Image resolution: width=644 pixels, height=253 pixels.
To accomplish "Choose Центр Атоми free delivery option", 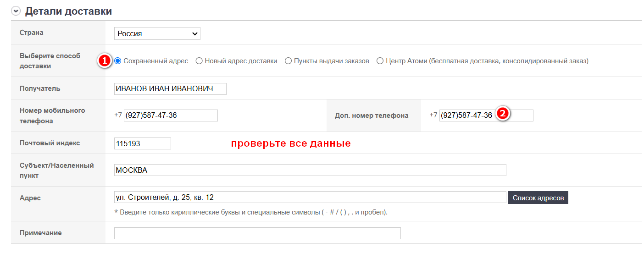I will [x=380, y=61].
